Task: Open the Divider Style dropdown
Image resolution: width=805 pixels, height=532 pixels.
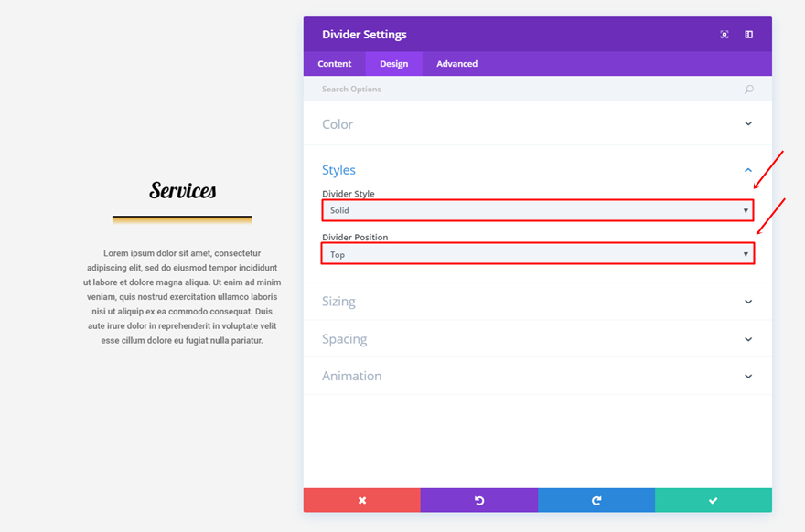Action: pos(538,210)
